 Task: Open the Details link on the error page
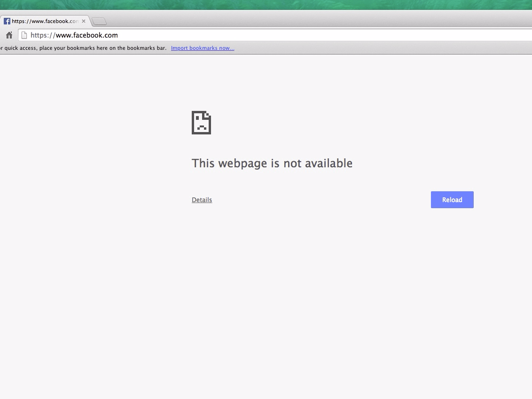[202, 200]
